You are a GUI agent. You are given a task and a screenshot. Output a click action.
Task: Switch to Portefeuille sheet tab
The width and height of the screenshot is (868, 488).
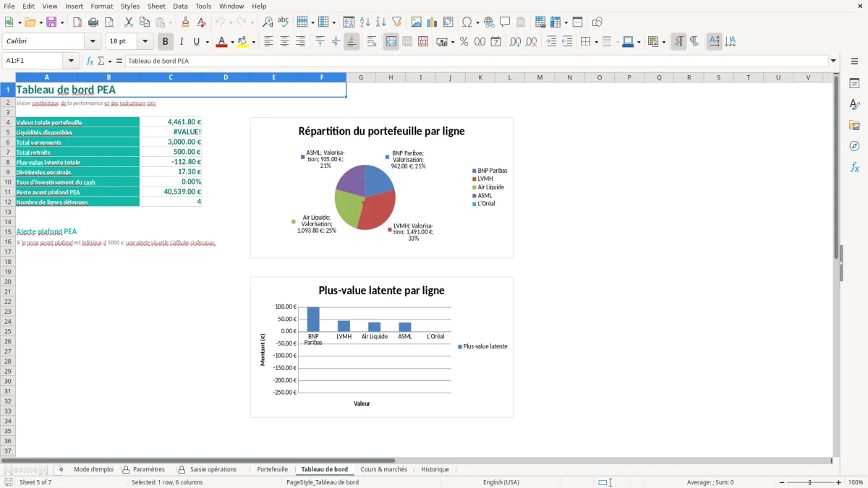[x=272, y=469]
